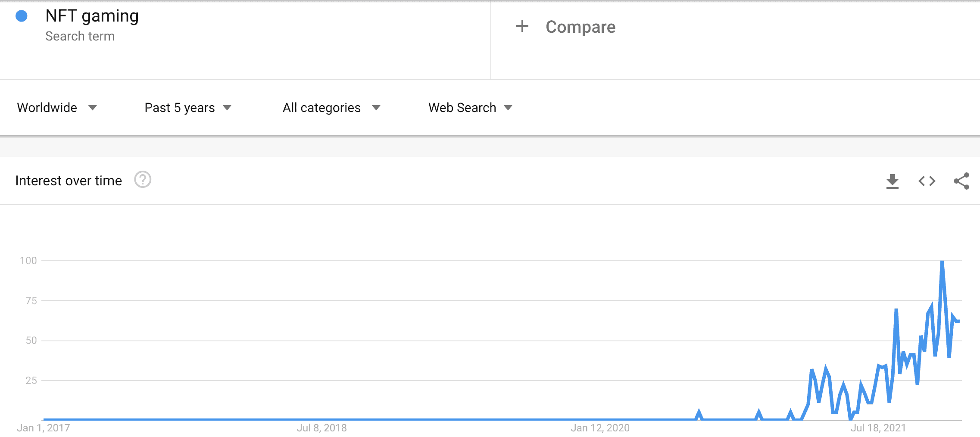Click the Compare field to add a term
Screen dimensions: 980x437
580,26
